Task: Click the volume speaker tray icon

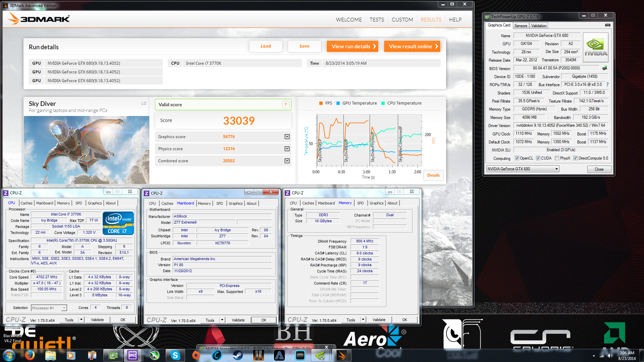Action: [x=610, y=356]
